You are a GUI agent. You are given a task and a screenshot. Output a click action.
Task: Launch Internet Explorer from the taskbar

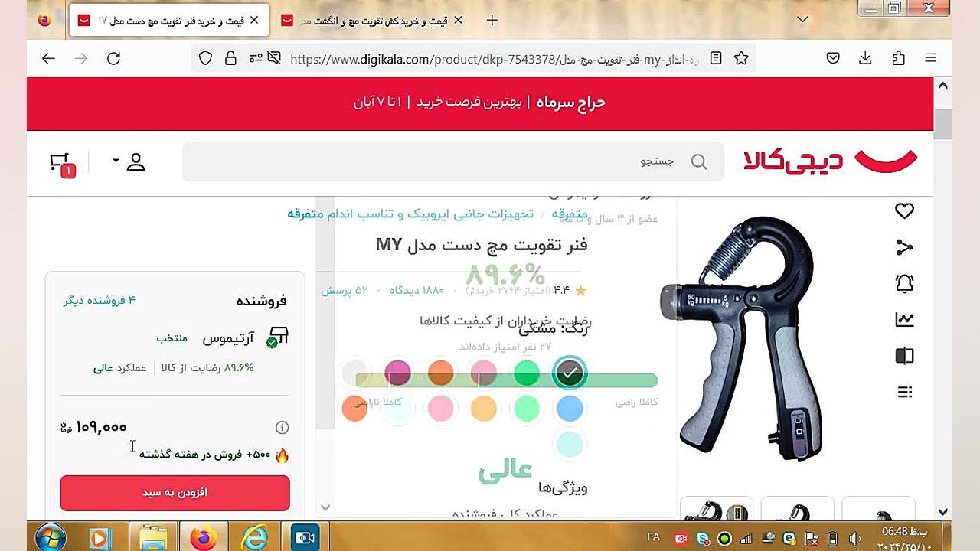[x=254, y=538]
